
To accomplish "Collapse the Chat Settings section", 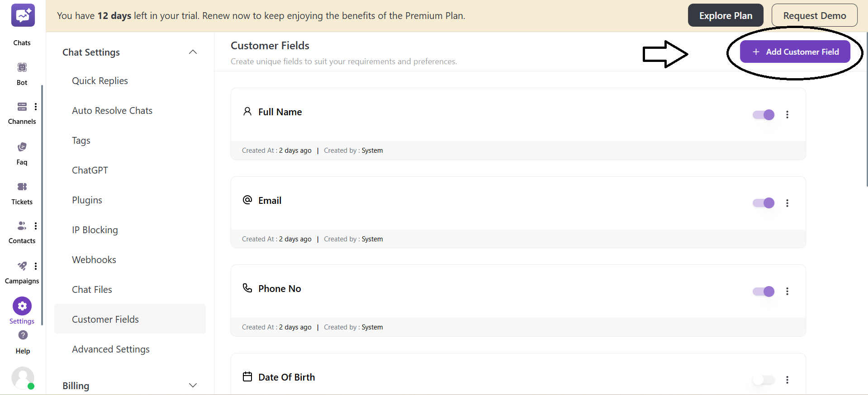I will pyautogui.click(x=193, y=52).
